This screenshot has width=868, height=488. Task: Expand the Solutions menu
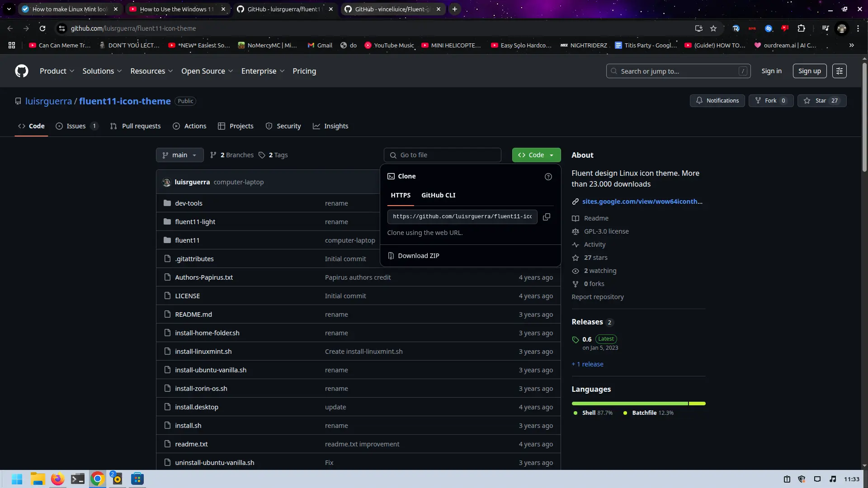(102, 71)
